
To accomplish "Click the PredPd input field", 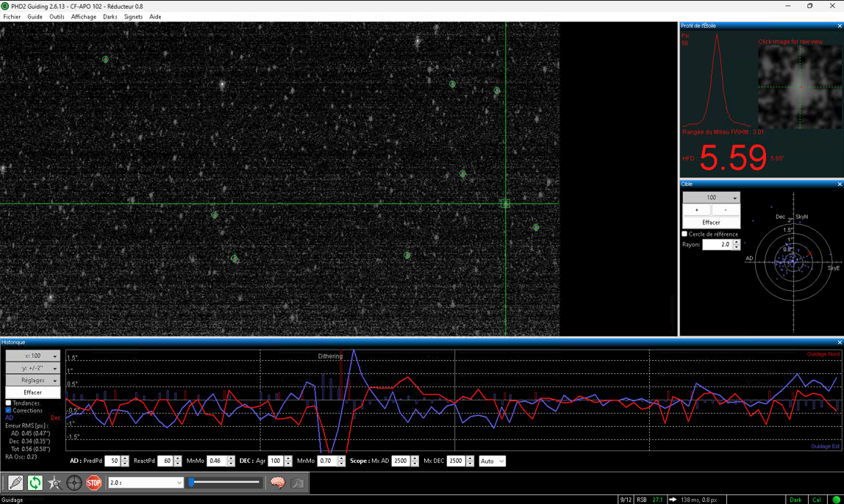I will (112, 461).
